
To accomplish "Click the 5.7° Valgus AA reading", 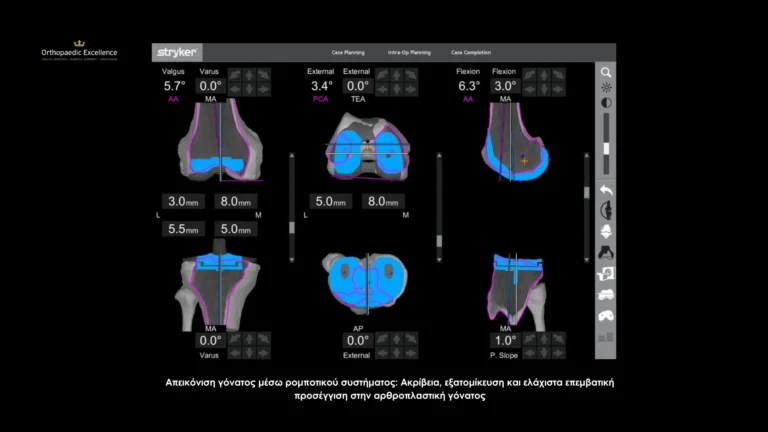I will pyautogui.click(x=174, y=86).
